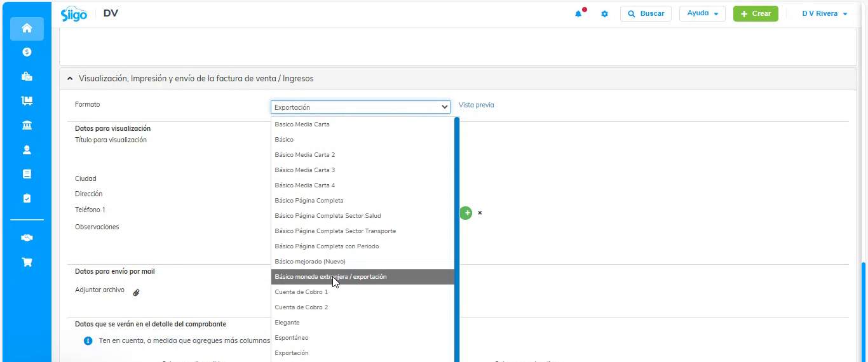This screenshot has width=868, height=362.
Task: Open the book reports icon in sidebar
Action: coord(27,174)
